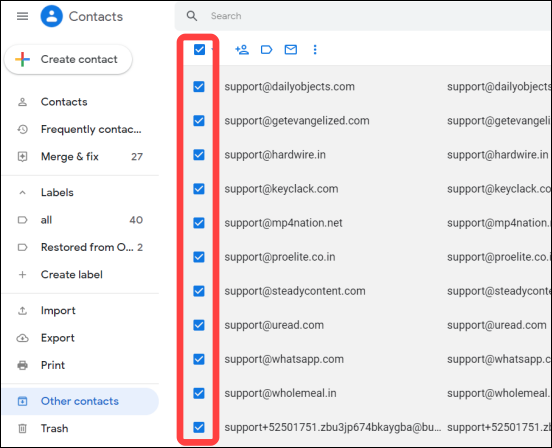Click the Search contacts field
The height and width of the screenshot is (448, 552).
pos(363,16)
